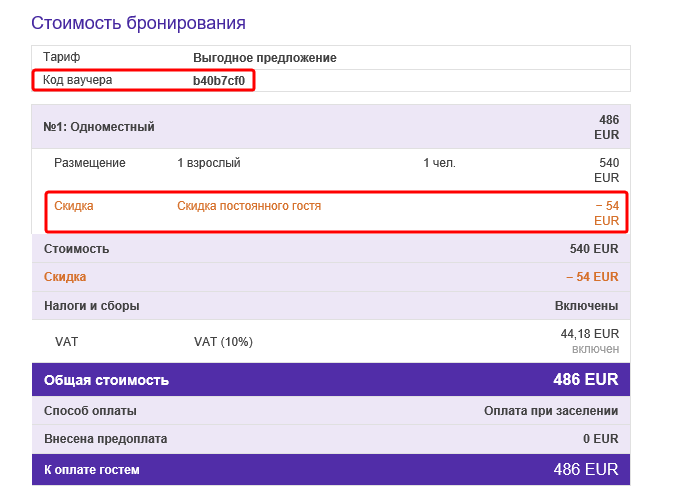
Task: Click the 'Стоимость бронирования' heading
Action: click(138, 23)
